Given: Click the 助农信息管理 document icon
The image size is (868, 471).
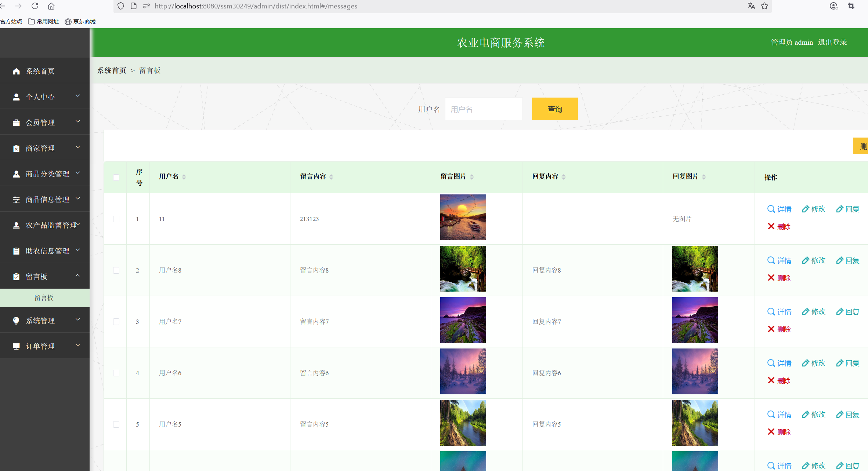Looking at the screenshot, I should pos(16,251).
